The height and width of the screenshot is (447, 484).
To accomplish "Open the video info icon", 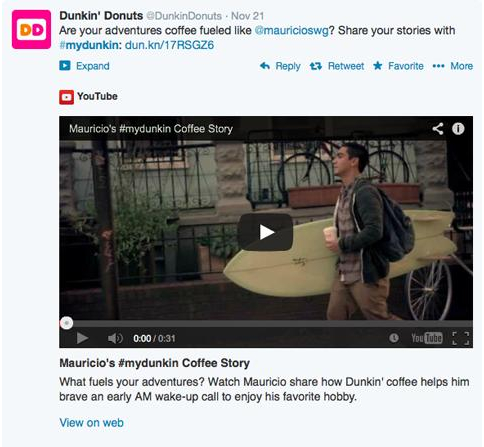I will coord(458,129).
